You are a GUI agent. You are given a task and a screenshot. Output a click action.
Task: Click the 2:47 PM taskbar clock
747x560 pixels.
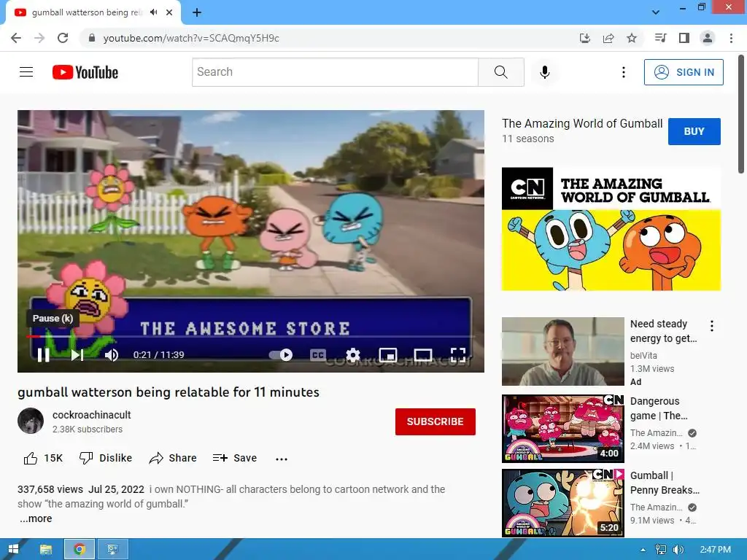click(x=715, y=550)
